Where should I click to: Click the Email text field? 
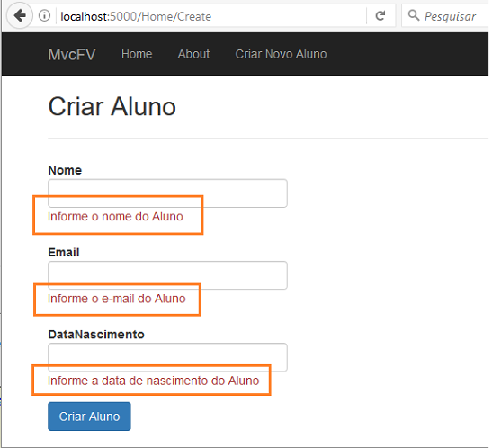pyautogui.click(x=167, y=275)
